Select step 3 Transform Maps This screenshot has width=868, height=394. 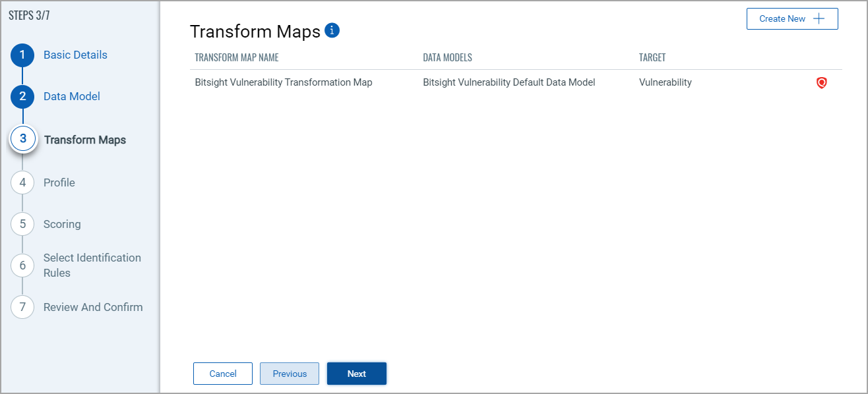coord(85,140)
